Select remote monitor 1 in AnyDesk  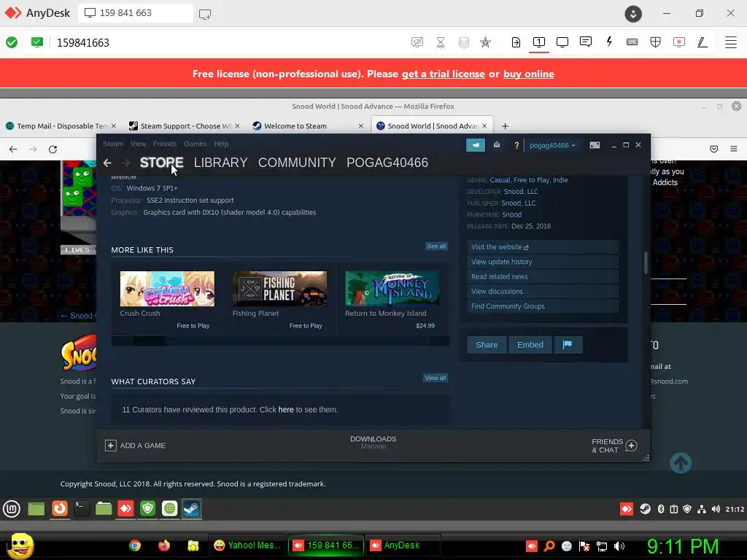(x=539, y=42)
